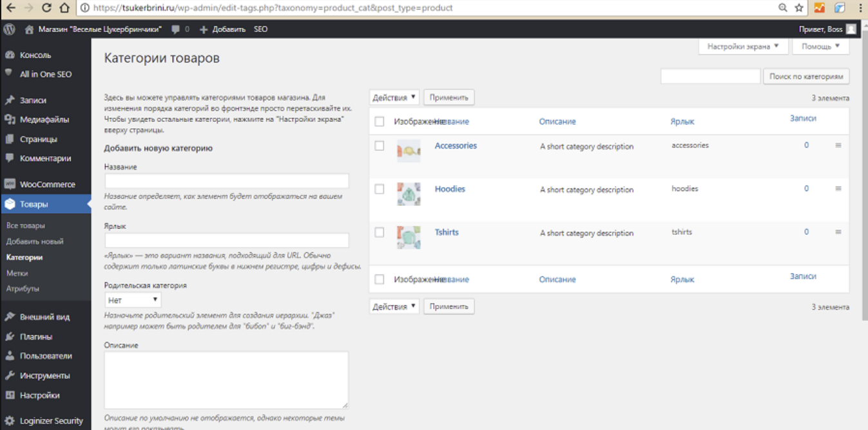868x430 pixels.
Task: Click the Описание textarea
Action: pyautogui.click(x=227, y=380)
